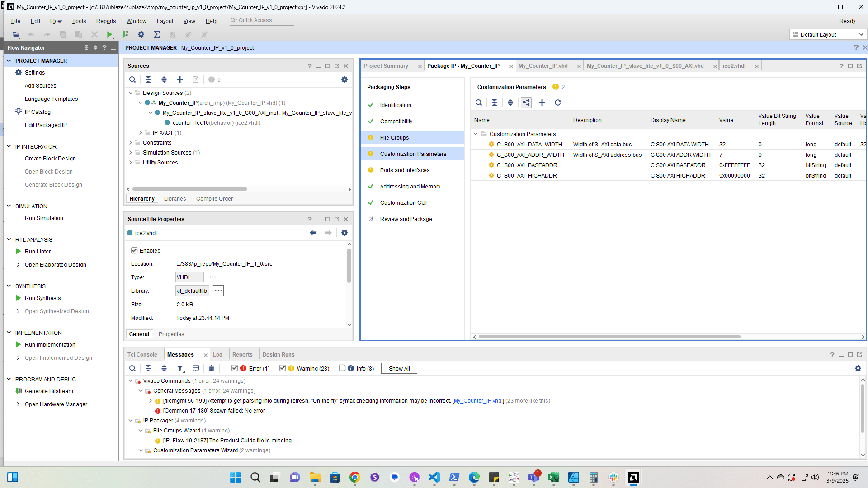Open IP Catalog from Flow Navigator
The width and height of the screenshot is (868, 488).
(x=38, y=112)
